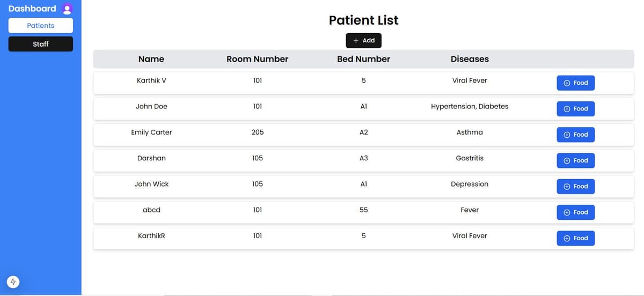Click the Room Number column header
The height and width of the screenshot is (296, 644).
[258, 59]
